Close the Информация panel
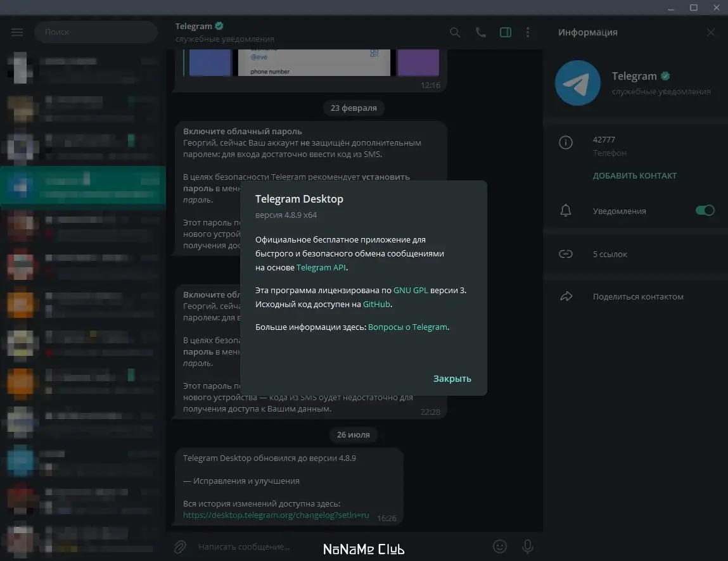 (710, 32)
